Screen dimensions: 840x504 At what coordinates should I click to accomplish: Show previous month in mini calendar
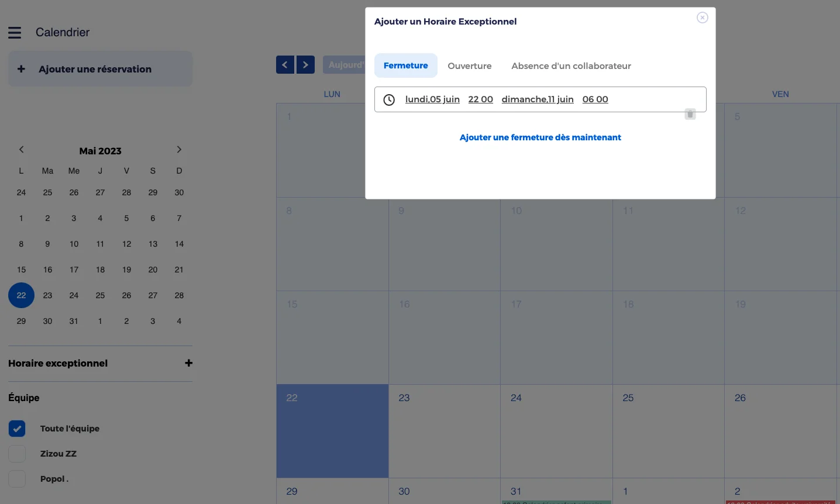(x=22, y=150)
